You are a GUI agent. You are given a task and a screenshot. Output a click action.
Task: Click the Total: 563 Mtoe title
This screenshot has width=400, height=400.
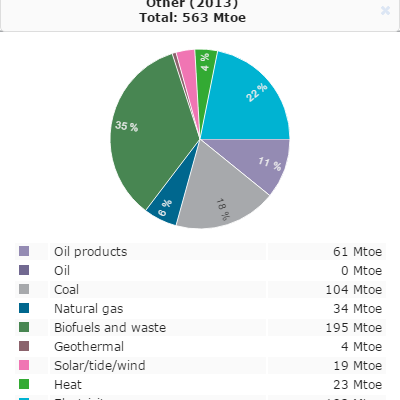pos(193,17)
